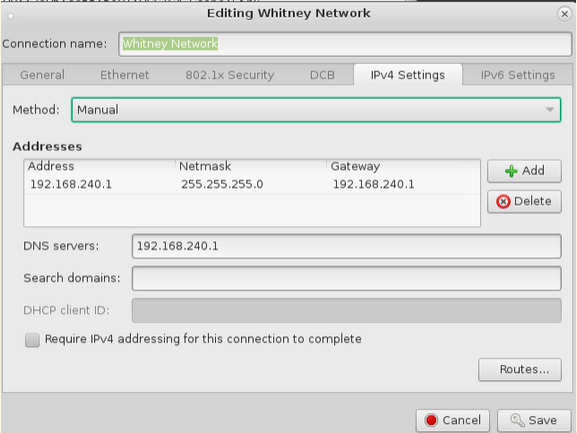577x433 pixels.
Task: Select the netmask cell 255.255.255.0
Action: click(x=222, y=184)
